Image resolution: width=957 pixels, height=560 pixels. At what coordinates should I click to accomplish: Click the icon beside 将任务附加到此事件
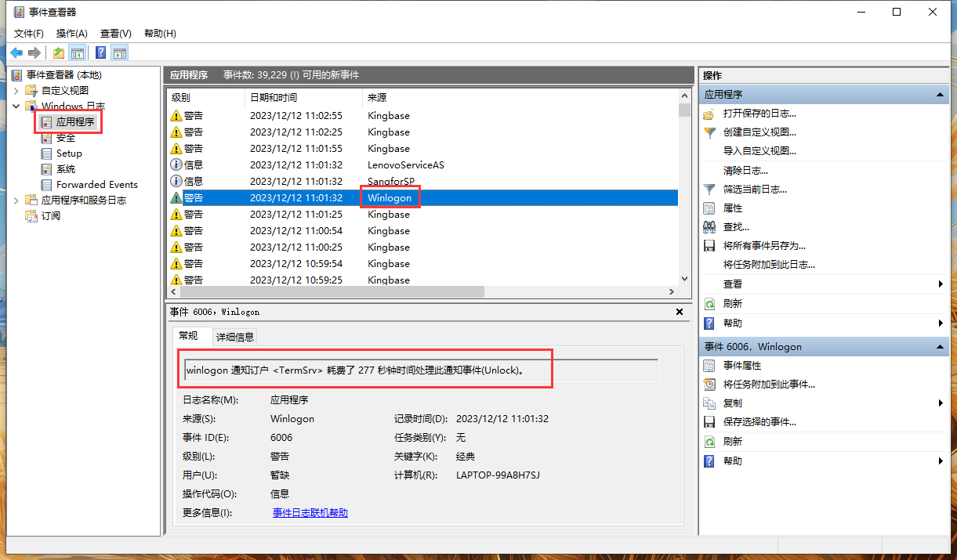pyautogui.click(x=709, y=385)
